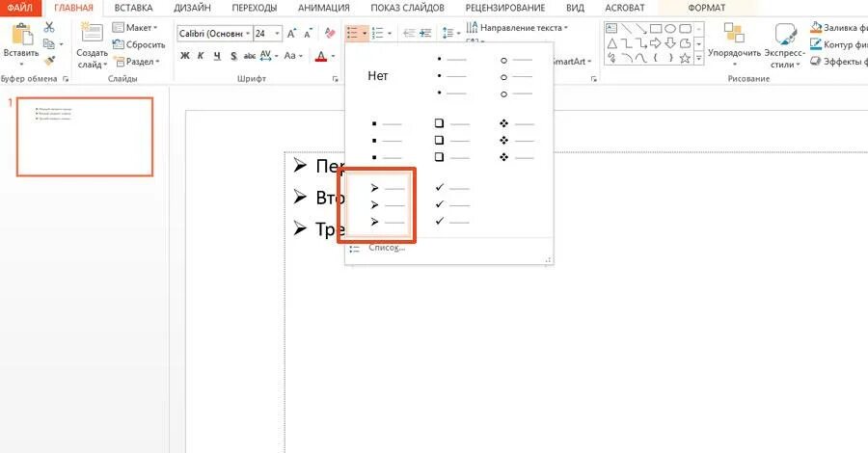Switch to the ДИЗАЙН tab
The image size is (868, 453).
click(192, 8)
